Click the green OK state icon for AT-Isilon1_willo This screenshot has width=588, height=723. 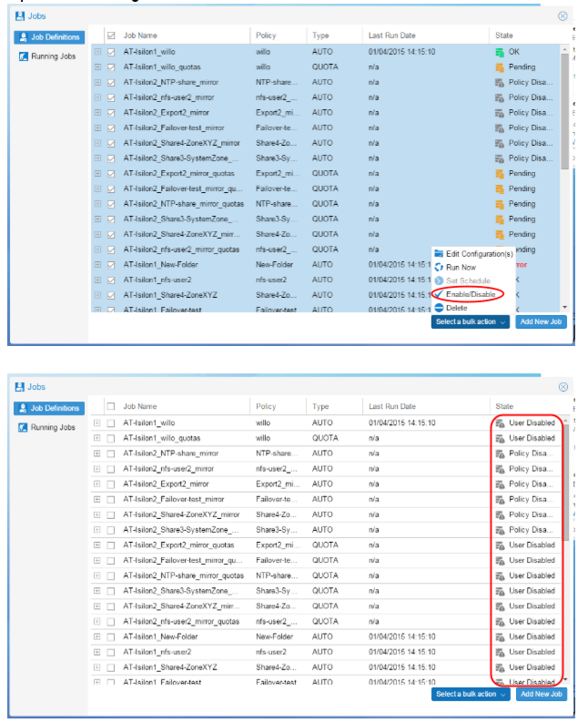500,52
